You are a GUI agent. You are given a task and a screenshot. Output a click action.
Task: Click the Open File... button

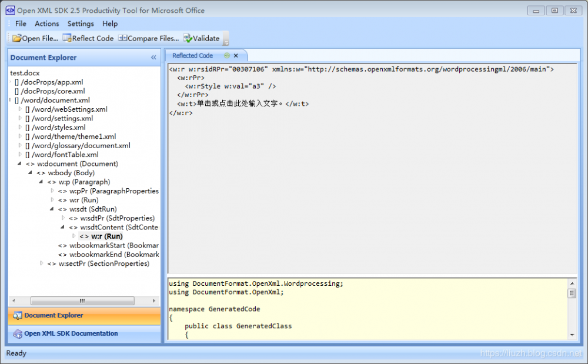35,38
